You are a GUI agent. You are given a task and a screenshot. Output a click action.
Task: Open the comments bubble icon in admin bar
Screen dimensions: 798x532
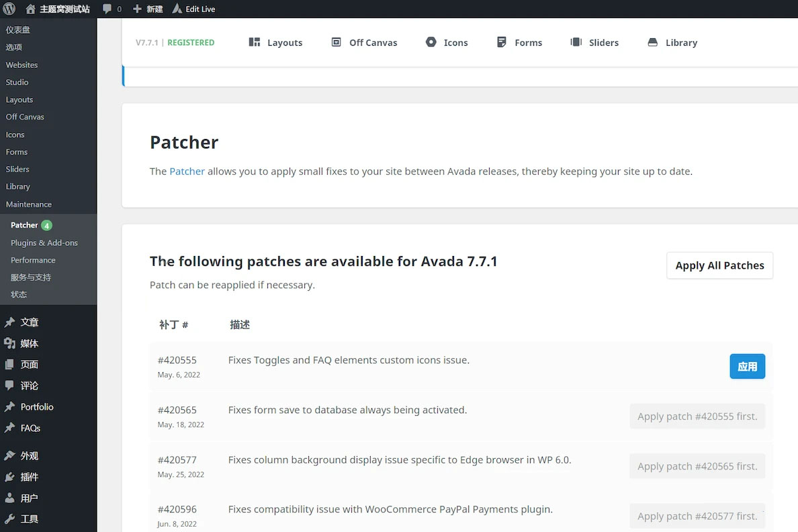coord(107,9)
